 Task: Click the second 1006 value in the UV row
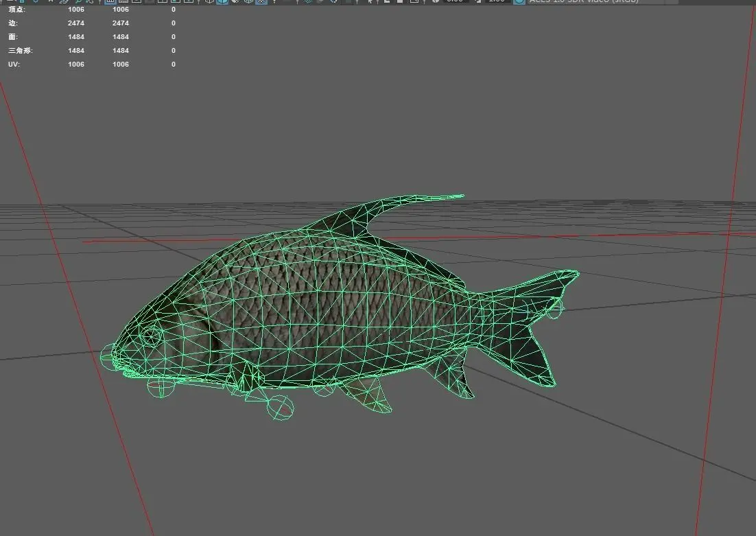pos(121,64)
